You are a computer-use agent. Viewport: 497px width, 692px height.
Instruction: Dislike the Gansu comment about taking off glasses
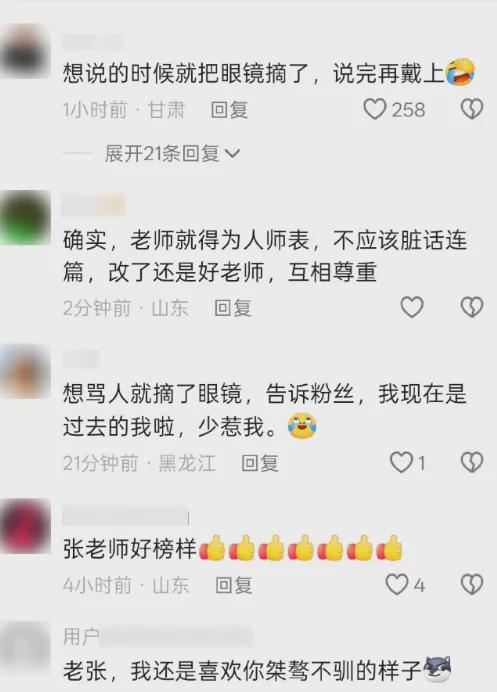click(x=472, y=109)
